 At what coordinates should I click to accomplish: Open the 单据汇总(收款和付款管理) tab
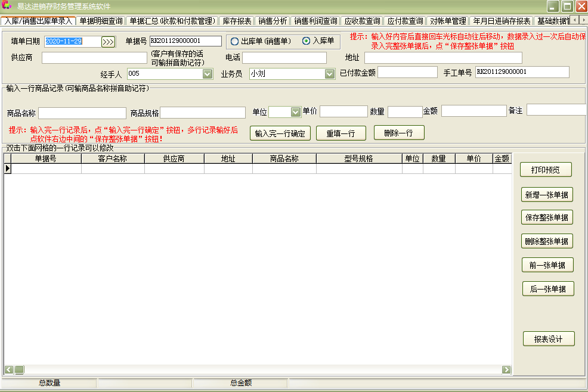pos(172,21)
